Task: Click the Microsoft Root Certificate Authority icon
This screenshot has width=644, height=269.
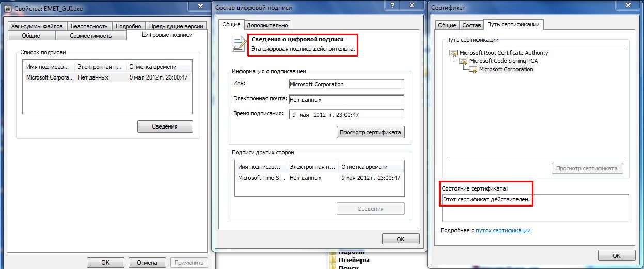Action: (x=453, y=53)
